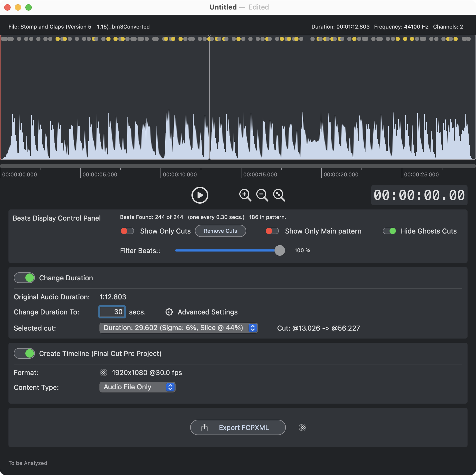Image resolution: width=476 pixels, height=475 pixels.
Task: Click the timecode display 00:00:00.00
Action: pyautogui.click(x=419, y=195)
